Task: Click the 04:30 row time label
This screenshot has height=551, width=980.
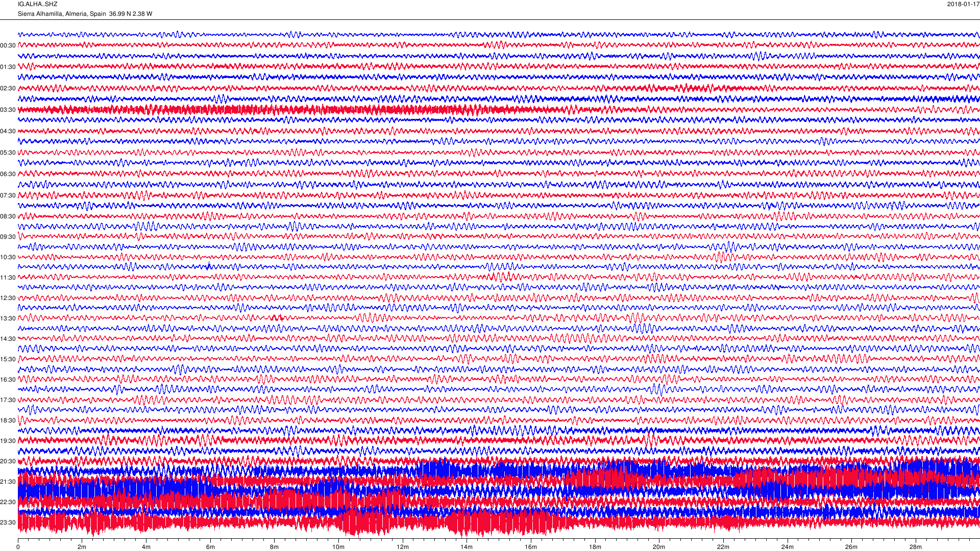Action: coord(8,131)
